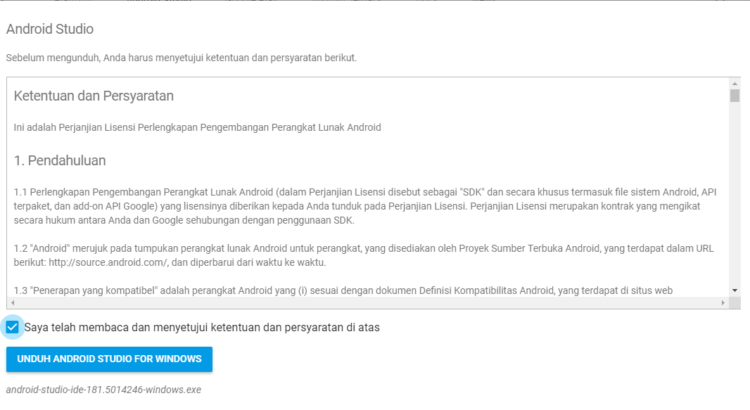Click the android-studio-ide-181.5014246-windows.exe filename

point(103,389)
